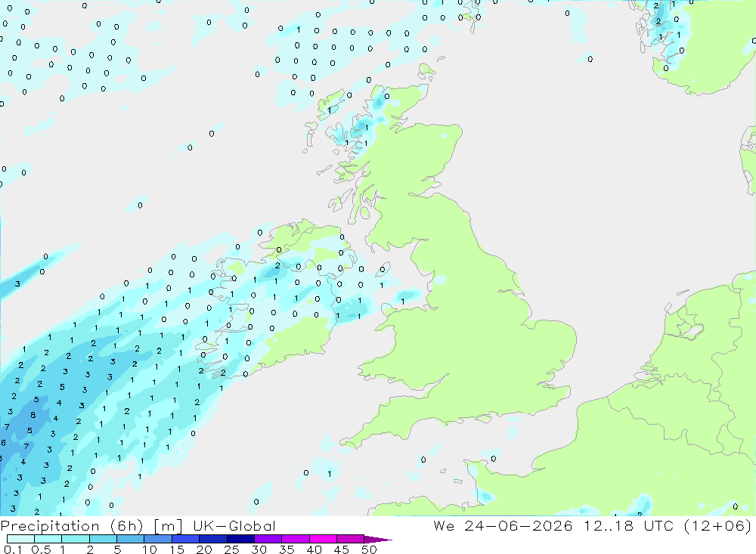Click the 15–20 royal blue legend swatch
The image size is (756, 554).
pyautogui.click(x=185, y=539)
